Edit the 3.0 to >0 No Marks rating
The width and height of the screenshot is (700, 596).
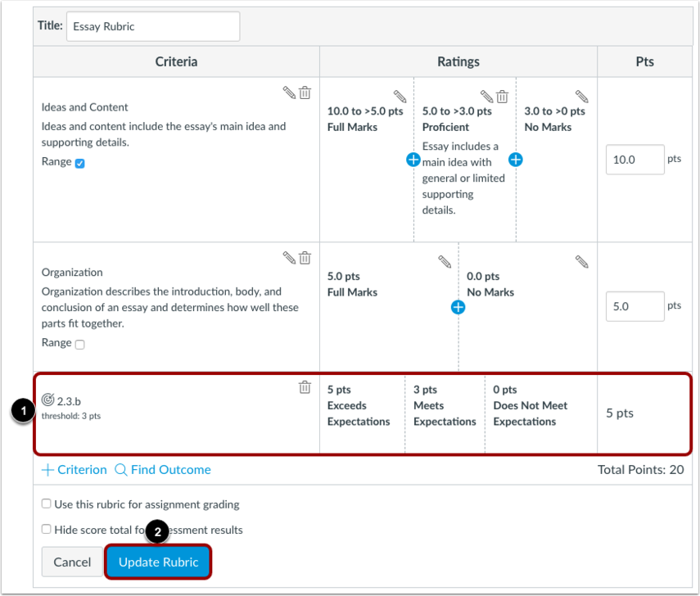582,96
